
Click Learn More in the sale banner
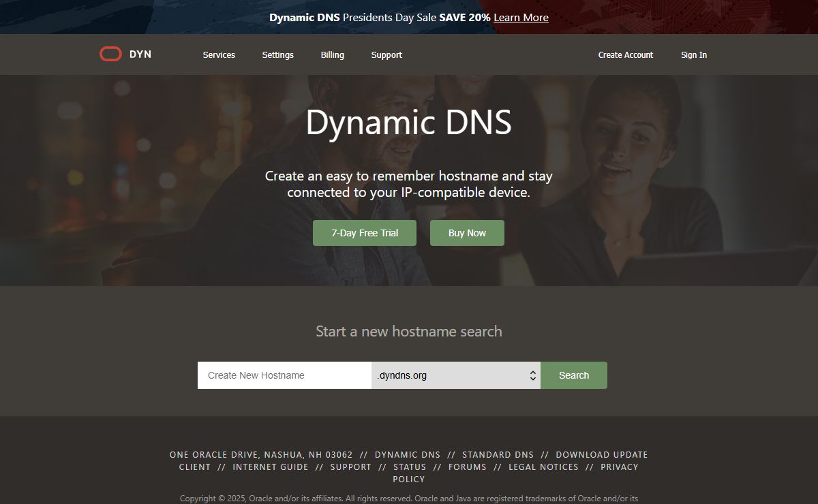(521, 18)
